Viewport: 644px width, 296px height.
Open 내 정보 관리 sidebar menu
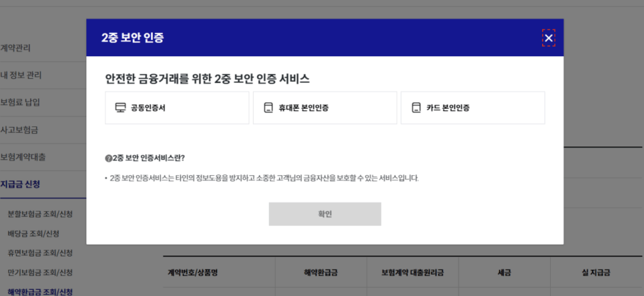(21, 75)
